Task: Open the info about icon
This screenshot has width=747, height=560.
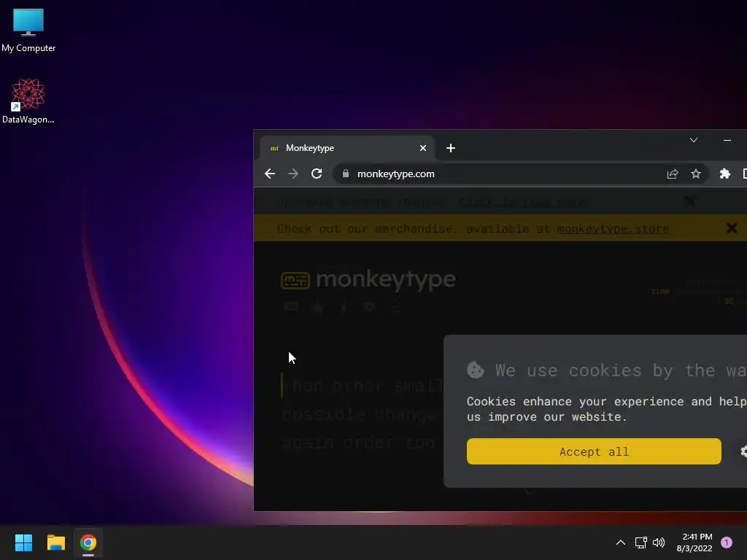Action: 344,307
